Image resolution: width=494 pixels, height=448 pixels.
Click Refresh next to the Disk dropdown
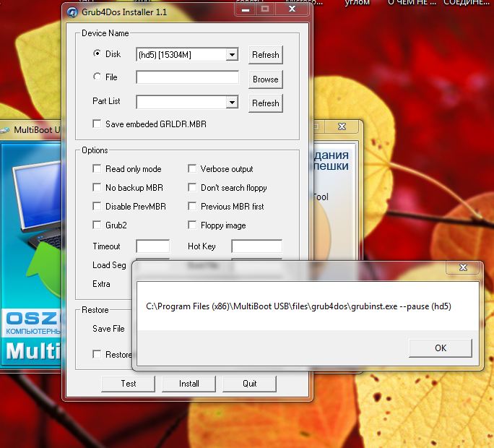click(265, 55)
